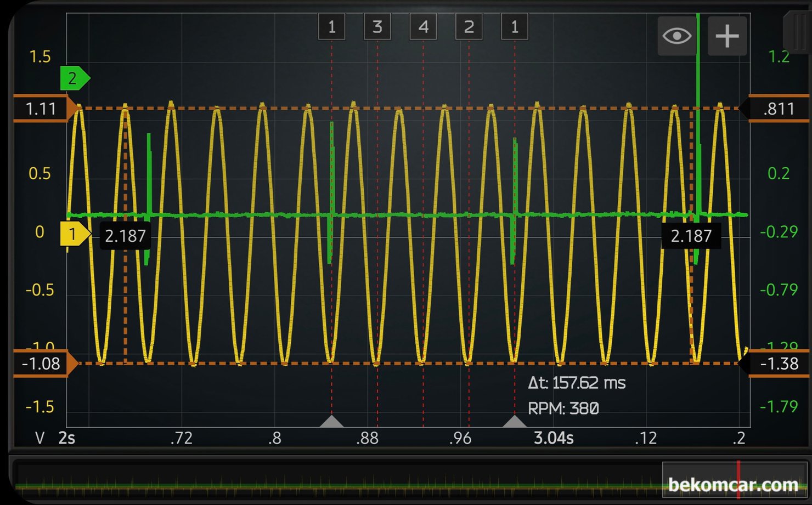Click the plus add button
Image resolution: width=812 pixels, height=505 pixels.
point(727,36)
